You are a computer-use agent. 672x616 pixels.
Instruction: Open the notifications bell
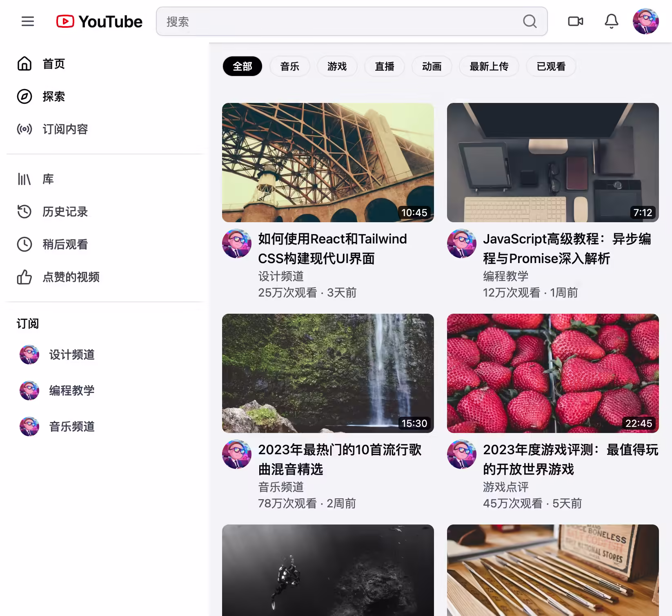611,21
